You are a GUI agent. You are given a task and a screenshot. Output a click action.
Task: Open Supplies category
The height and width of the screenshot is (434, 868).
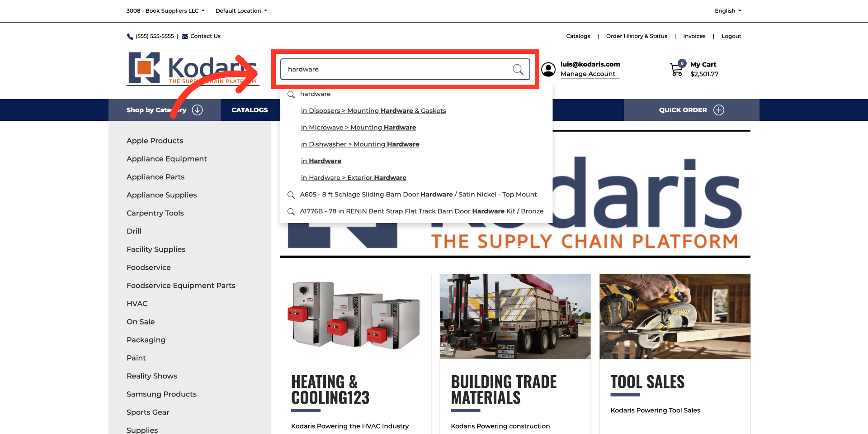coord(142,430)
